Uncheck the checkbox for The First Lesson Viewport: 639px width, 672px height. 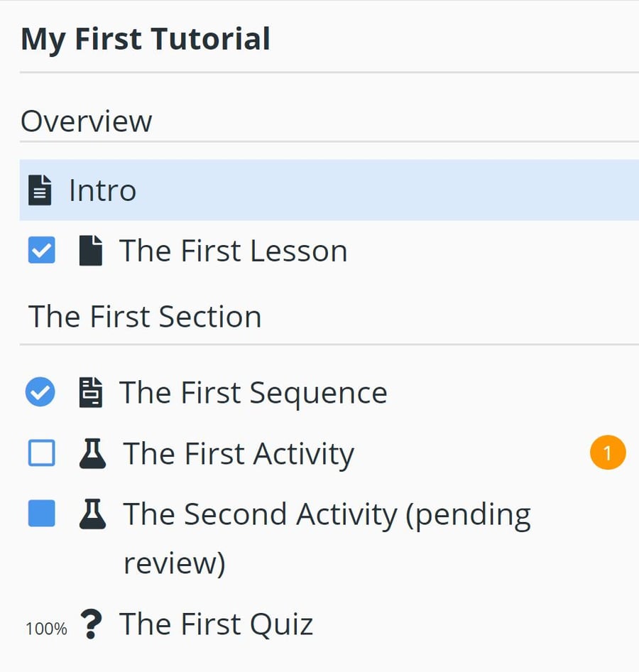(x=40, y=250)
